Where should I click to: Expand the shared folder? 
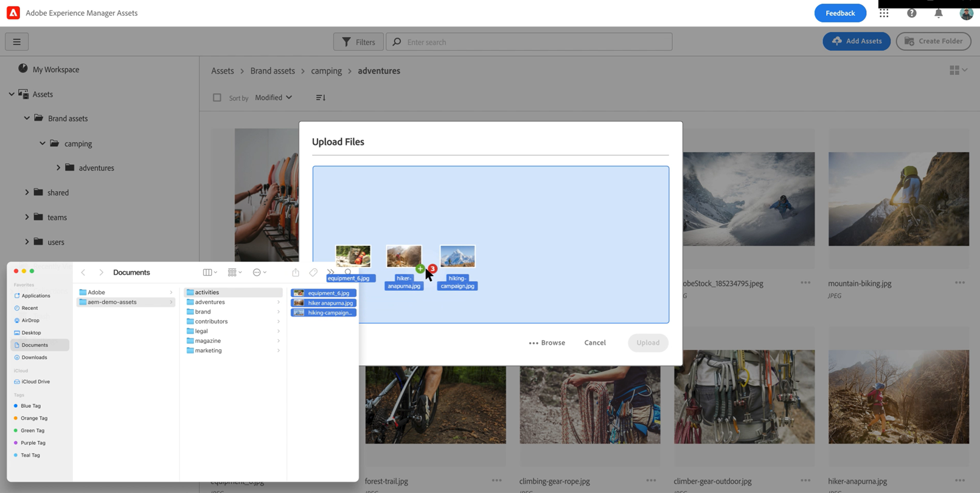point(27,192)
